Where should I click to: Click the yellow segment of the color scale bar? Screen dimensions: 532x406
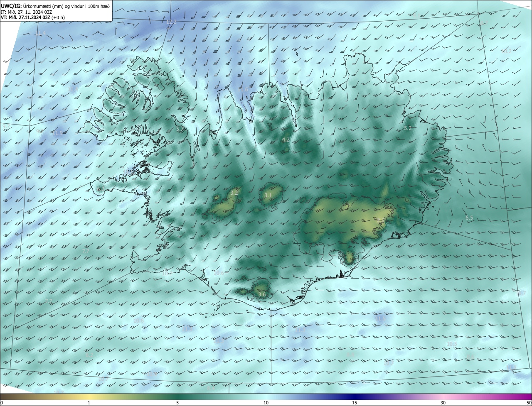tap(89, 396)
